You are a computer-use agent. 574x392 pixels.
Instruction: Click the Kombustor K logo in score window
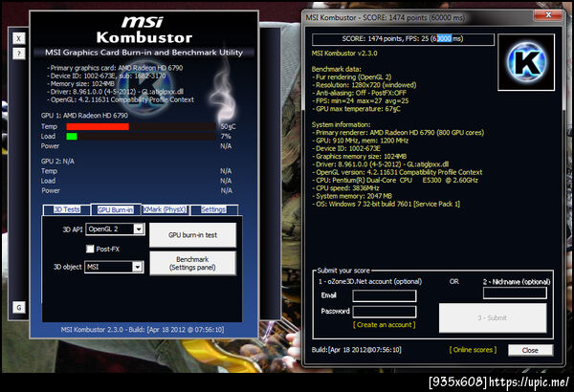526,62
